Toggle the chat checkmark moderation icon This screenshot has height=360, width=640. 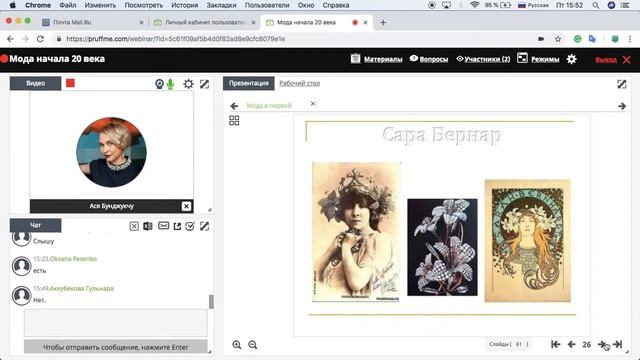pyautogui.click(x=190, y=226)
